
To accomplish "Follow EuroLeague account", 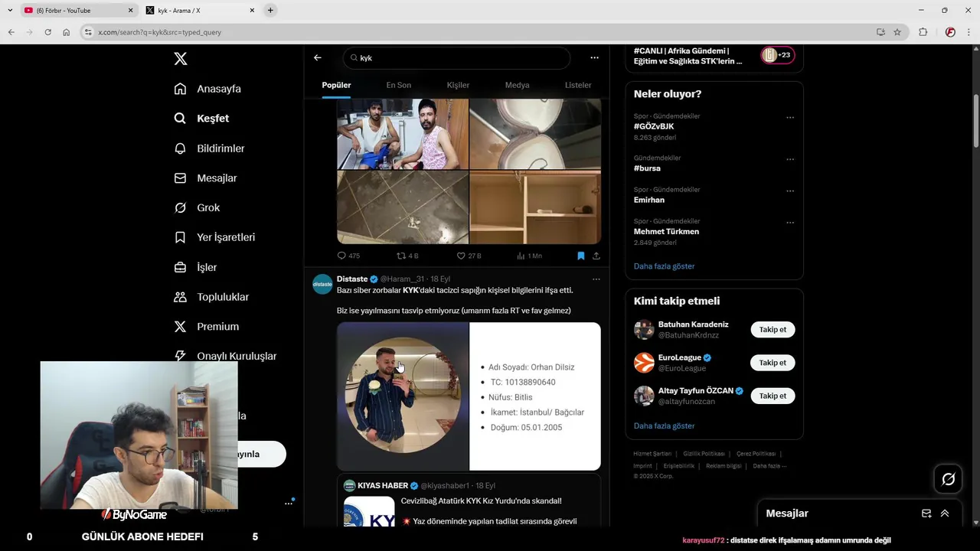I will click(x=773, y=363).
